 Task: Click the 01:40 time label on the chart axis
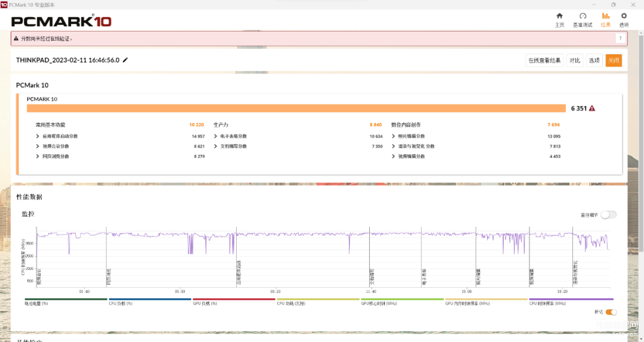[x=84, y=291]
